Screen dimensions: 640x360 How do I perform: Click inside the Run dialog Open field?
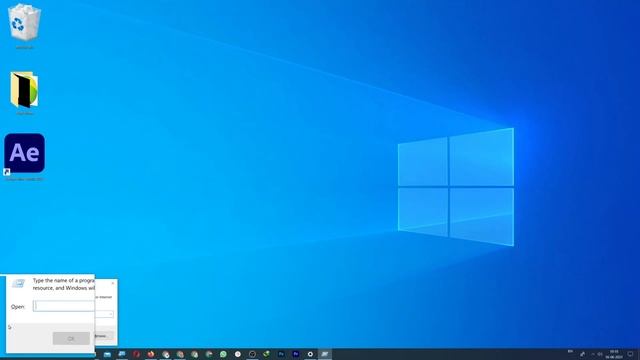point(64,306)
